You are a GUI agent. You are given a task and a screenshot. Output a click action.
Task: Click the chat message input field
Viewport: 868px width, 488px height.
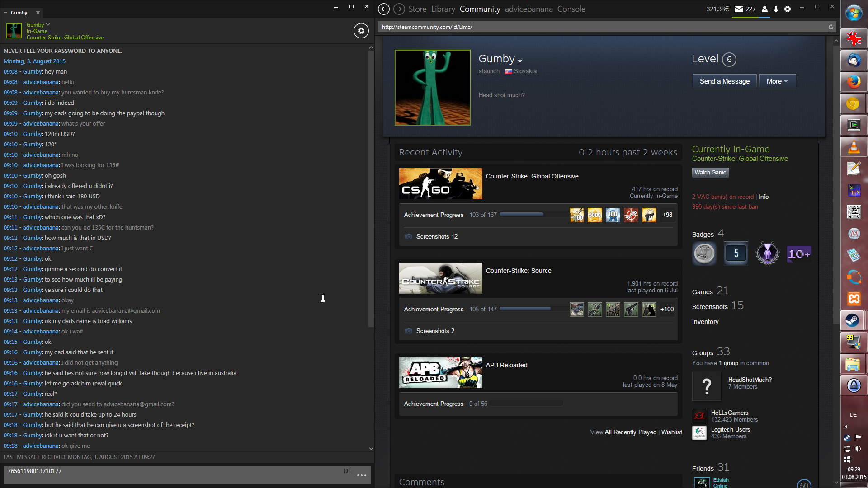pos(172,475)
